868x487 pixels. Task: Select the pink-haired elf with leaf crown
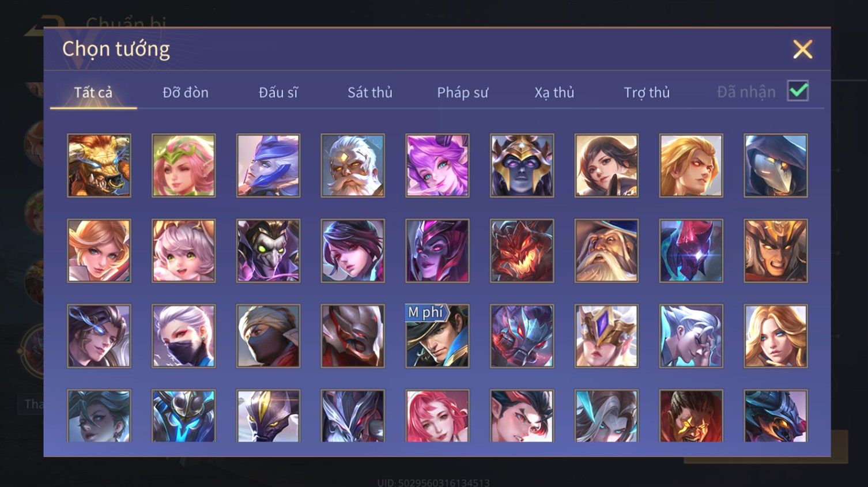pyautogui.click(x=184, y=166)
